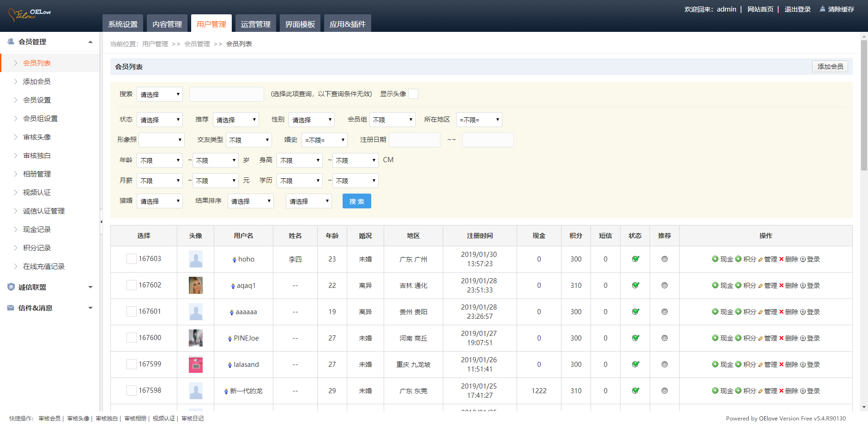
Task: Click the vertical page scrollbar
Action: 863,106
